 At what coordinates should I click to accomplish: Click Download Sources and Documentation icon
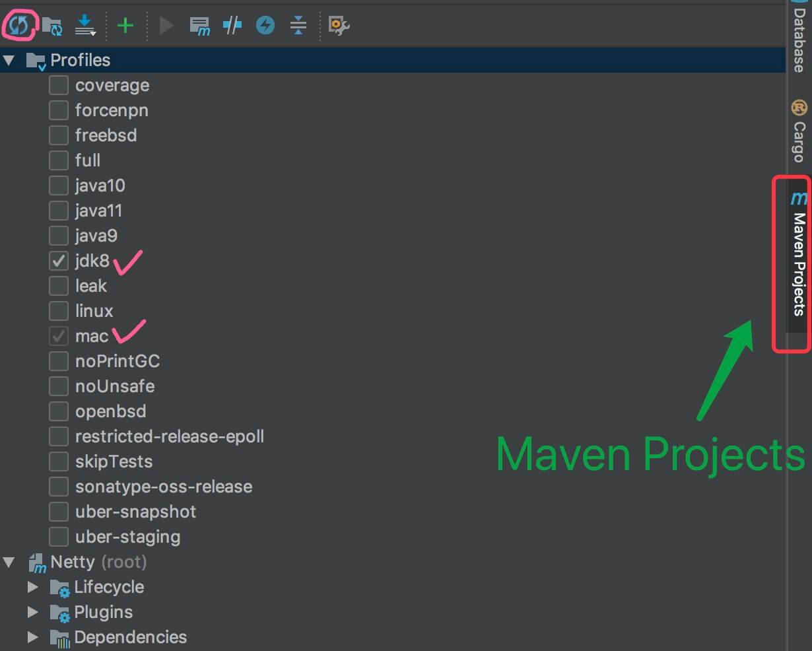85,25
